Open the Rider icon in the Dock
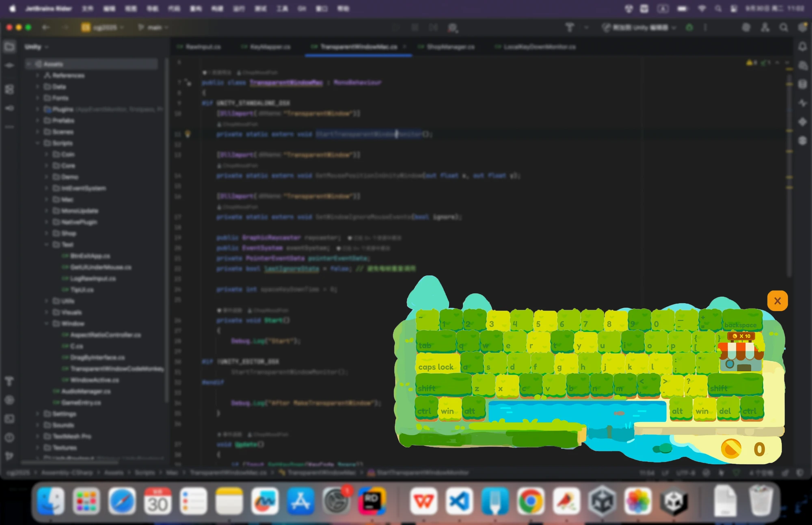812x525 pixels. click(x=371, y=501)
